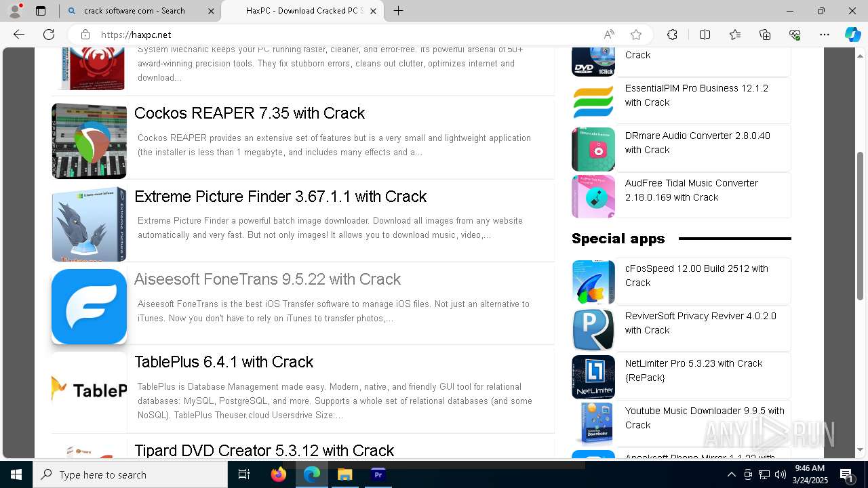Open Aiseesoft FoneTrans 9.5.22 with Crack
868x488 pixels.
267,279
